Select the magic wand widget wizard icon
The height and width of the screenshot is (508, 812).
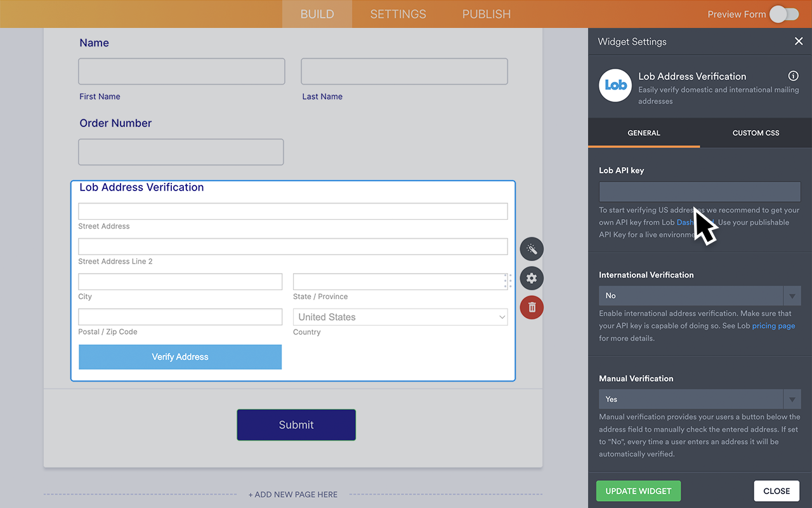(532, 249)
